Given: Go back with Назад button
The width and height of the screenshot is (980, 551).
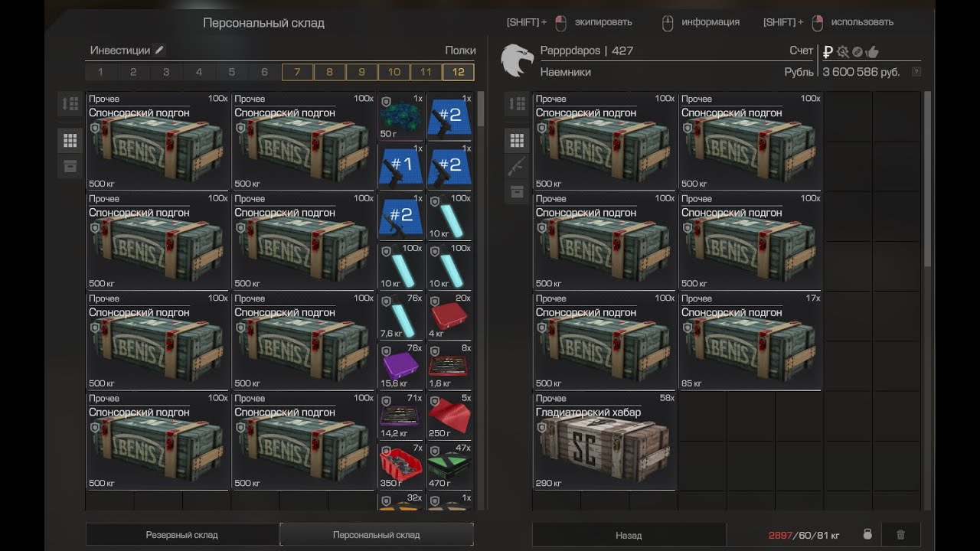Looking at the screenshot, I should coord(629,535).
